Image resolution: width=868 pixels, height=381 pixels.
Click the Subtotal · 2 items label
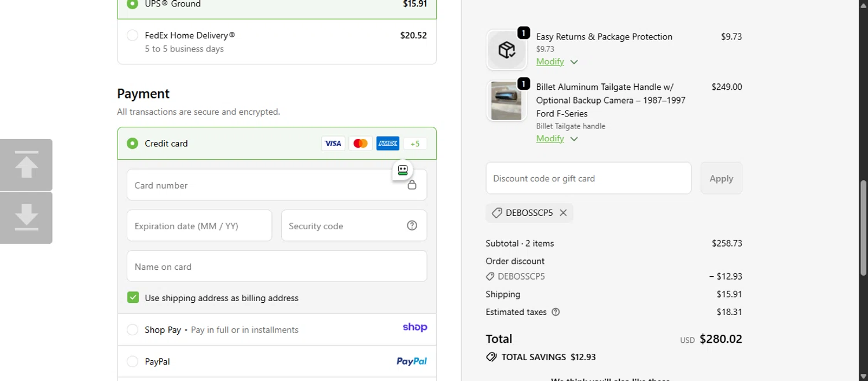point(520,243)
